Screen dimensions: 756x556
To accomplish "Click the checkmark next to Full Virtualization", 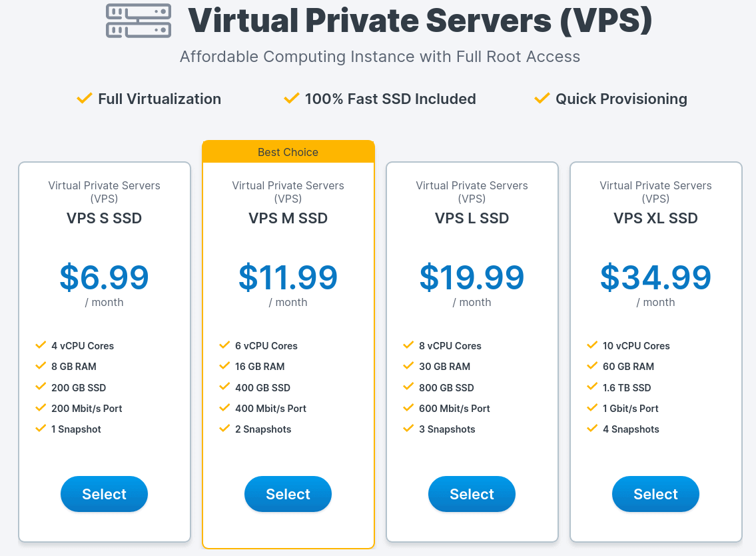I will pyautogui.click(x=84, y=99).
